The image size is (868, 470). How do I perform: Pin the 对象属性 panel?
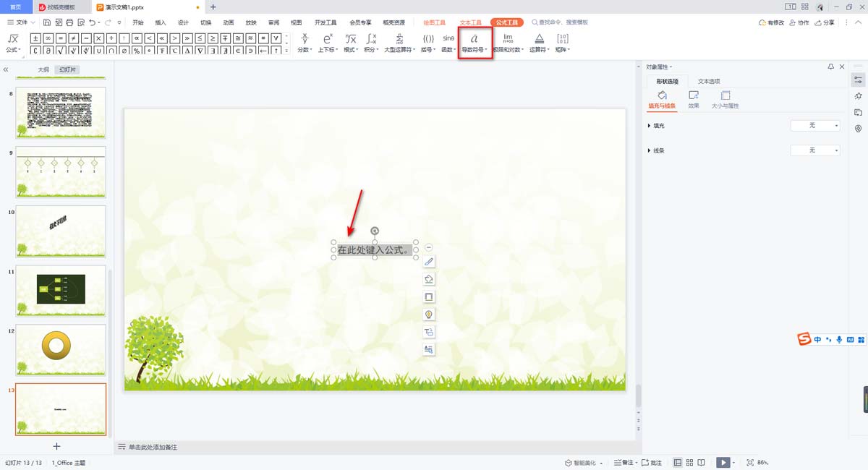(831, 67)
